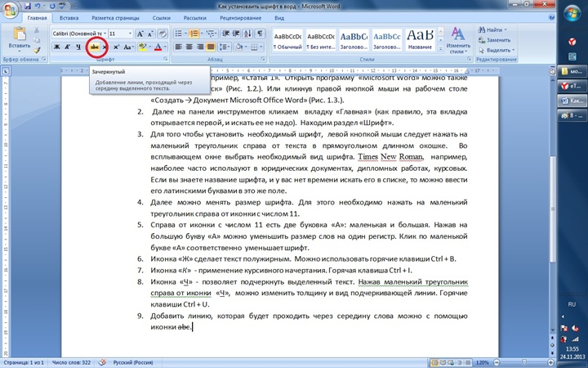The height and width of the screenshot is (368, 588).
Task: Align text to the right
Action: 200,47
